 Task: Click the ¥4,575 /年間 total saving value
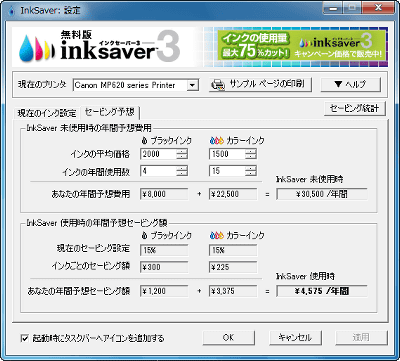(x=322, y=291)
